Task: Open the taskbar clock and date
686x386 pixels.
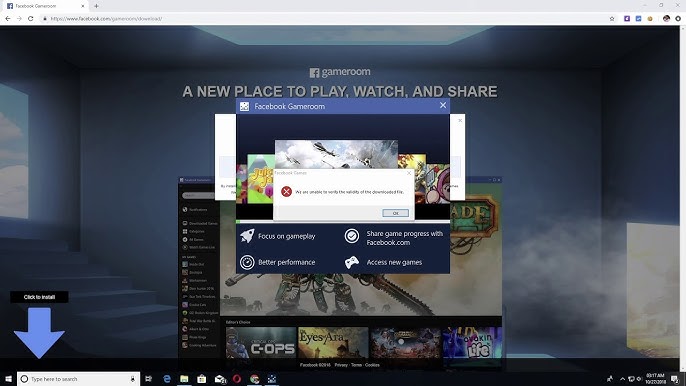Action: pos(655,379)
